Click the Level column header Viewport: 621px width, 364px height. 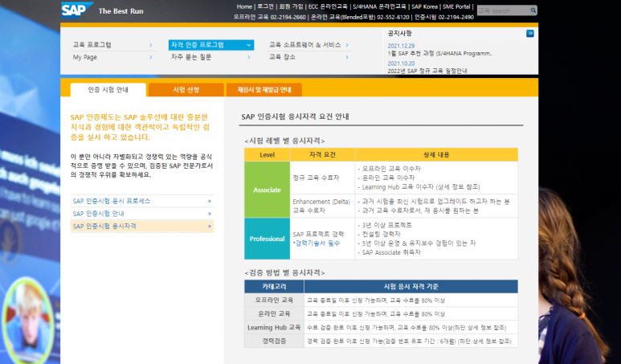point(267,154)
